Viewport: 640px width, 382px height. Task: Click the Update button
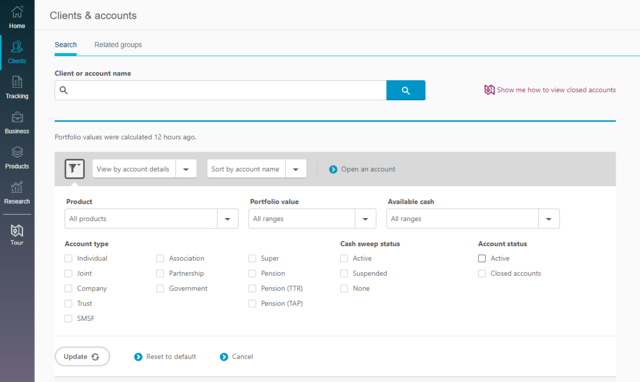pyautogui.click(x=82, y=357)
